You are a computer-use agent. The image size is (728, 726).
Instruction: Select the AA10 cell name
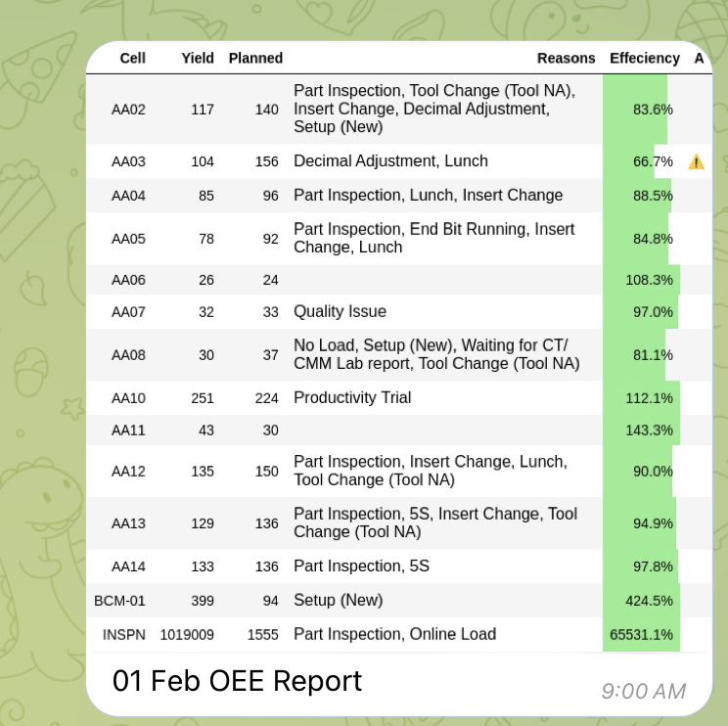tap(128, 398)
